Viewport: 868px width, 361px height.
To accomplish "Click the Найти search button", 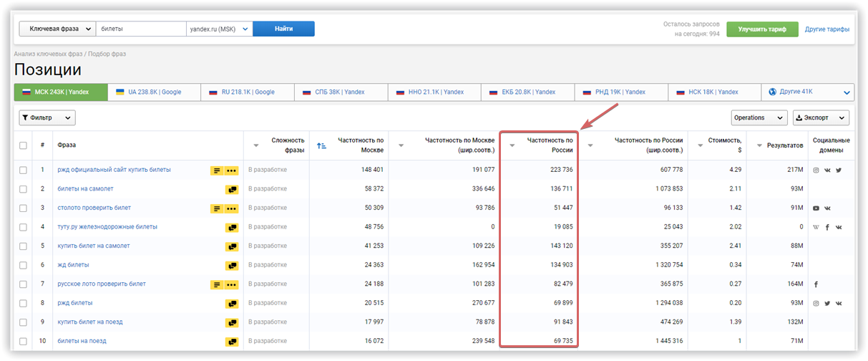I will coord(283,29).
